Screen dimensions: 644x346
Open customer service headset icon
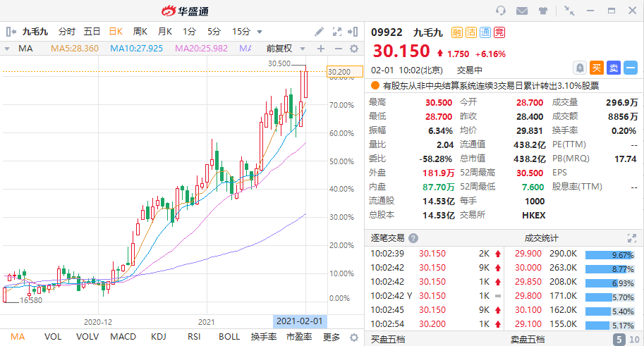click(x=501, y=11)
